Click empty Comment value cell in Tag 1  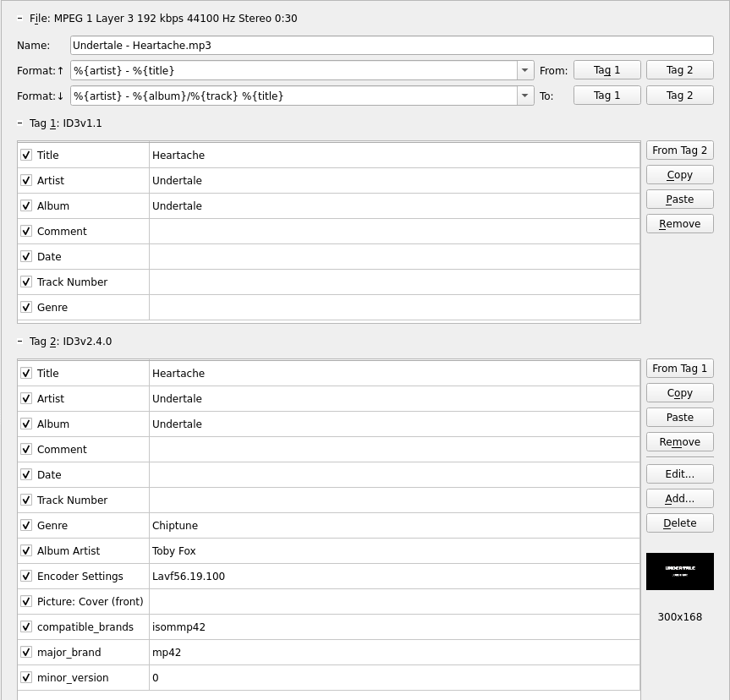click(x=394, y=232)
